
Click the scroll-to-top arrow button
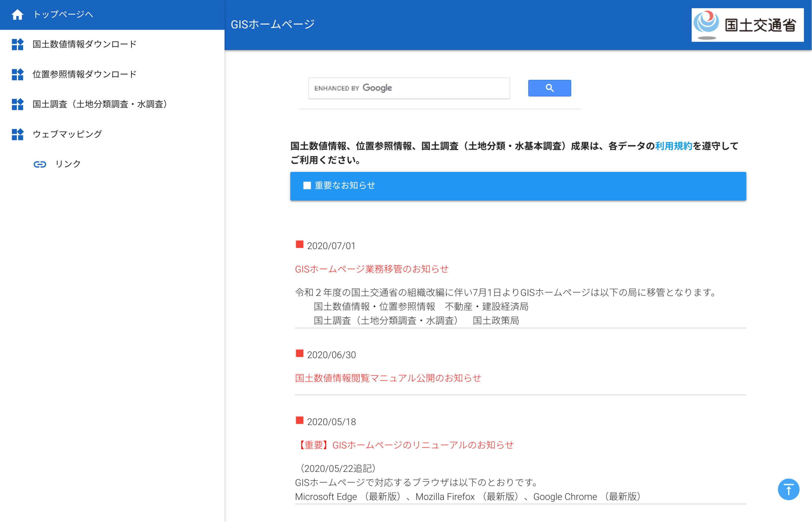788,489
